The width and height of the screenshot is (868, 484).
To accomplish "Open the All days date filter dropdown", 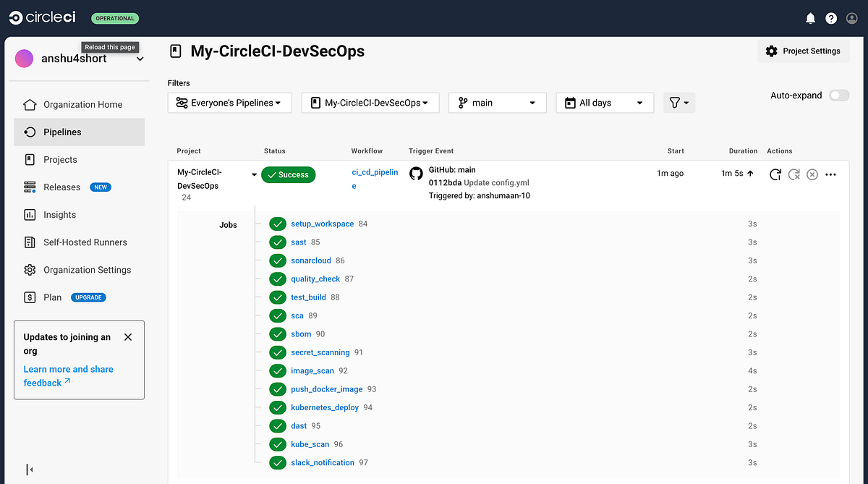I will pos(605,102).
